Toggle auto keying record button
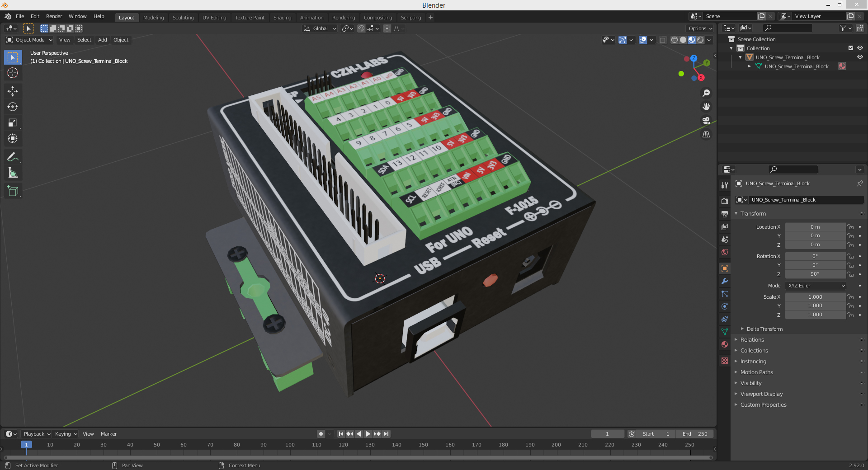Screen dimensions: 868x470 pyautogui.click(x=321, y=434)
